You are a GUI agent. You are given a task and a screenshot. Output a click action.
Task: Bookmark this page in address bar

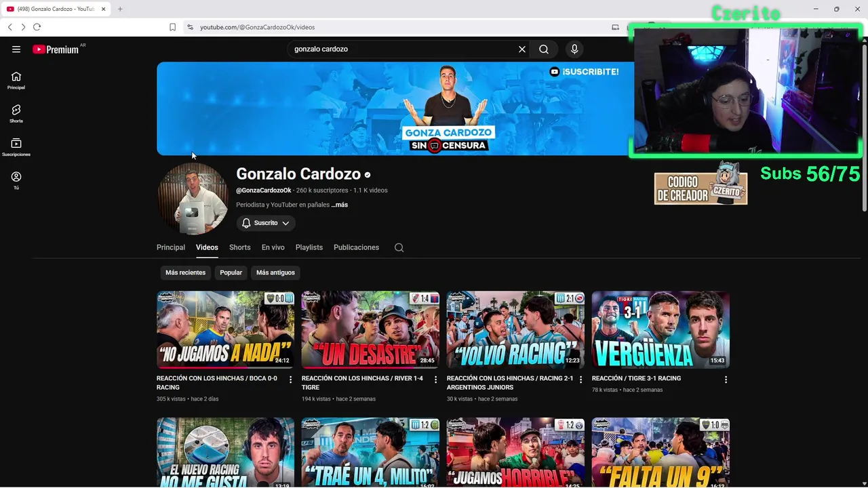[172, 27]
